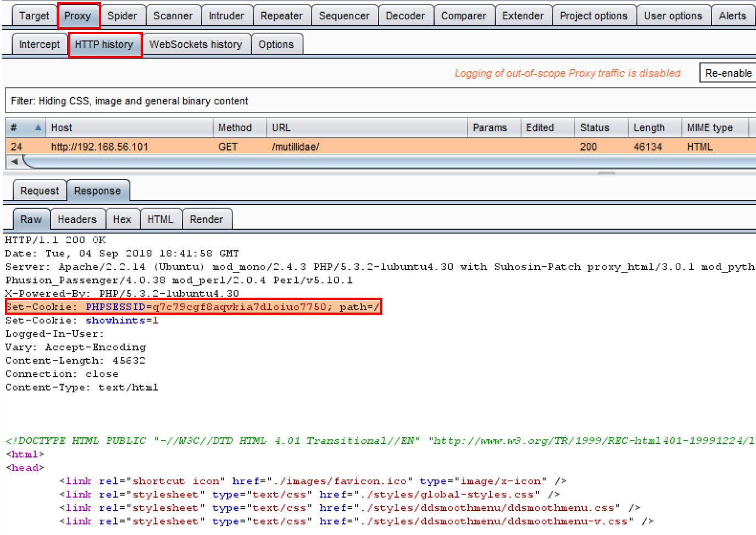
Task: Sort history by the # column arrow
Action: (x=37, y=127)
